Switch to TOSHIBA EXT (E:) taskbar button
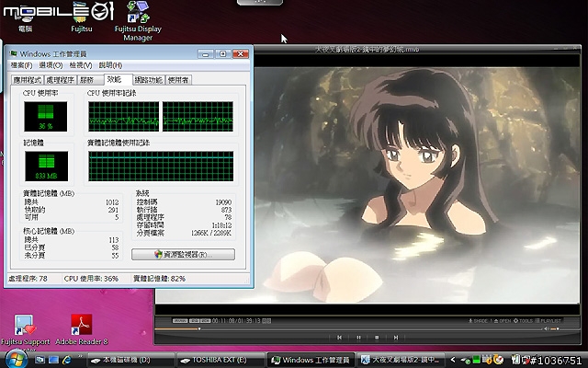The image size is (588, 368). [x=220, y=360]
